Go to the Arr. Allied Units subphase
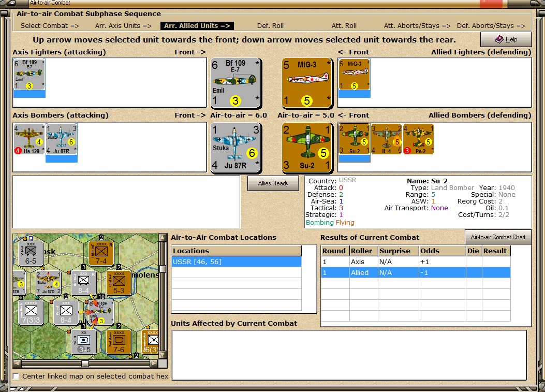 click(x=197, y=26)
